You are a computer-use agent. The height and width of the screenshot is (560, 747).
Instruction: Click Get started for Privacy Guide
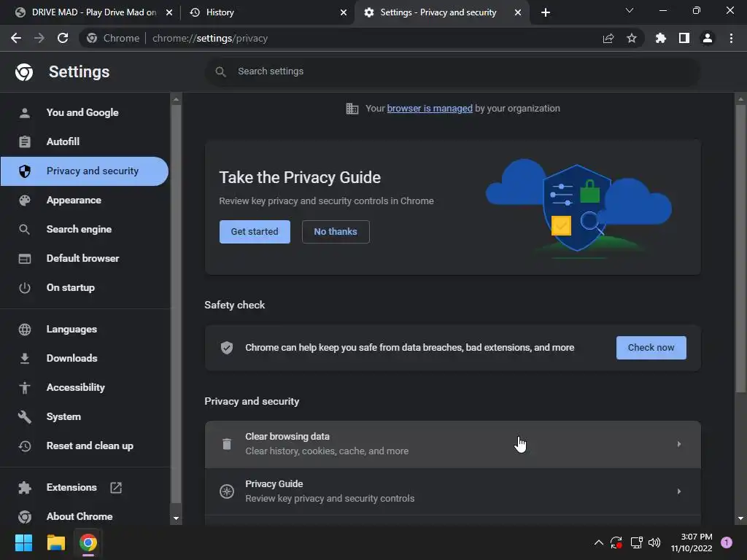[255, 232]
